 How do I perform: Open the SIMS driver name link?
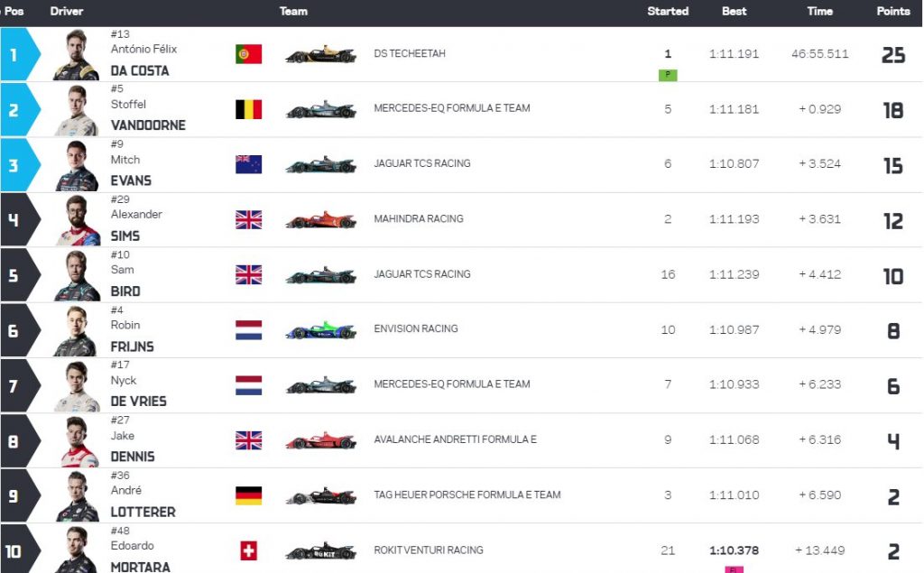125,236
